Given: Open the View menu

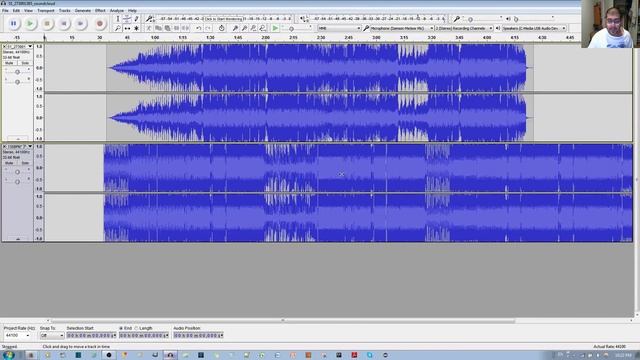Looking at the screenshot, I should click(x=28, y=10).
